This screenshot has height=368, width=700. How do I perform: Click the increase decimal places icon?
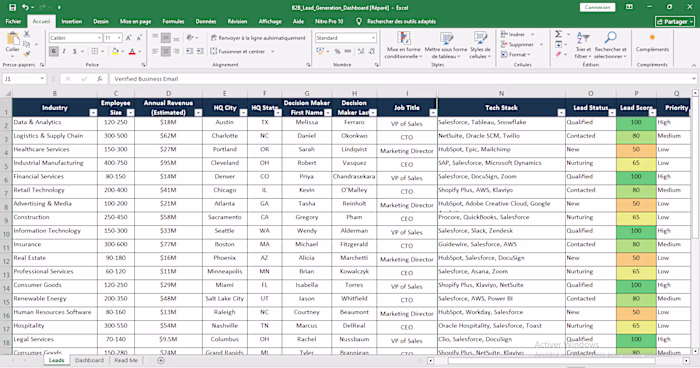(x=361, y=51)
